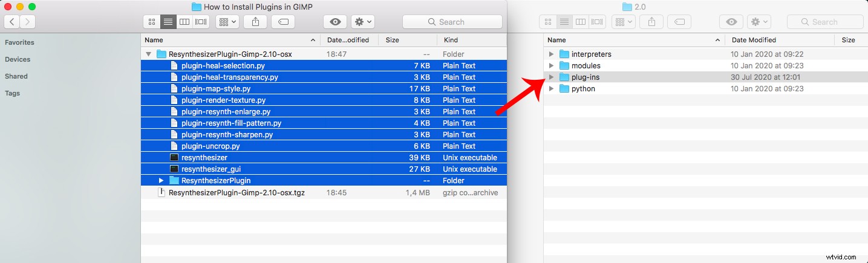Expand the ResynthesizerPlugin subfolder
The width and height of the screenshot is (868, 263).
coord(161,180)
